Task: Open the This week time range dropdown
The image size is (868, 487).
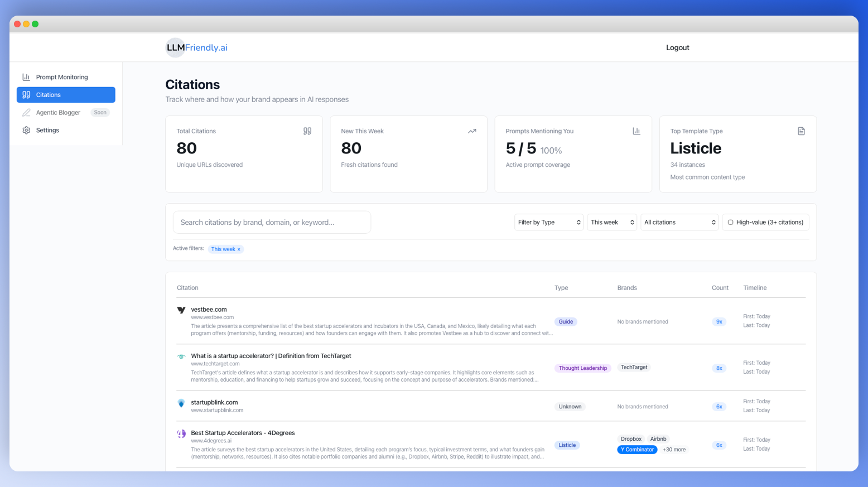Action: pos(611,221)
